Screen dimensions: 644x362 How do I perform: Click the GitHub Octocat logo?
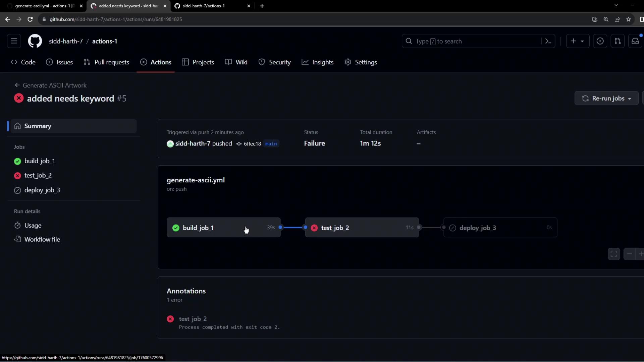point(35,41)
